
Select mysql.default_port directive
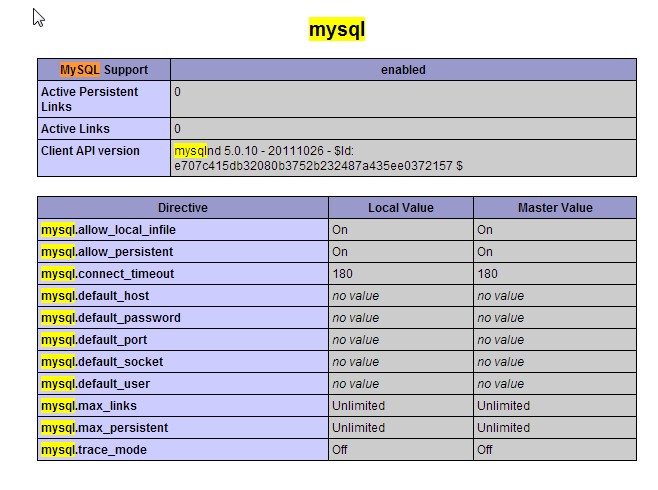(94, 340)
